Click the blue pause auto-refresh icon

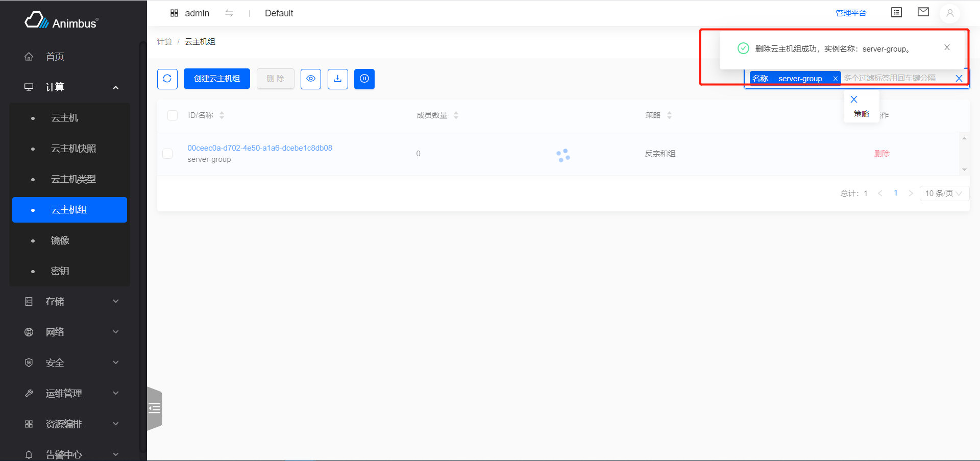364,79
